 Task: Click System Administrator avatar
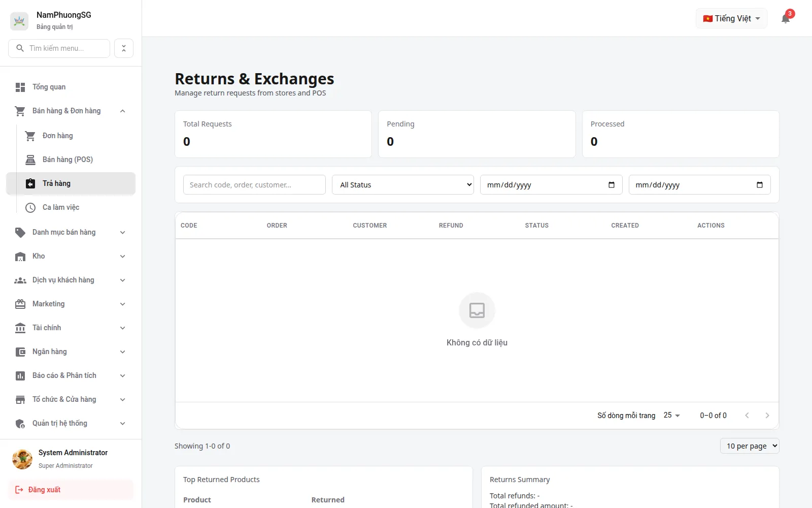coord(22,459)
